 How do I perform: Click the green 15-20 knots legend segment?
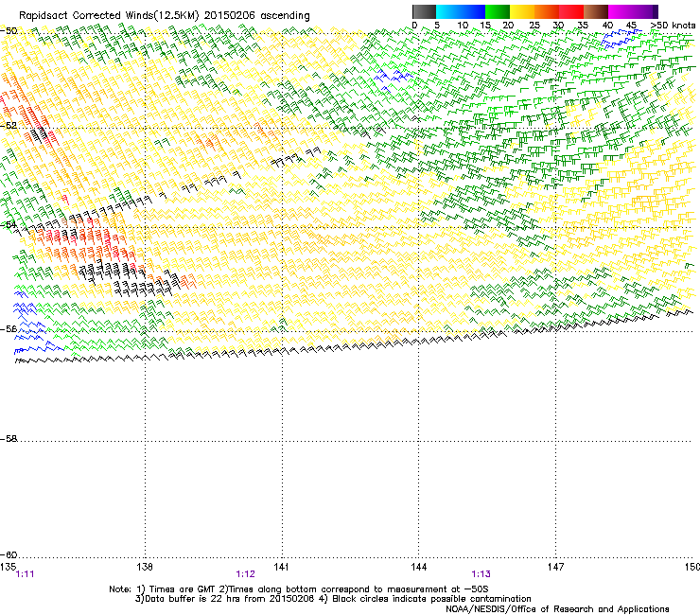[x=498, y=11]
